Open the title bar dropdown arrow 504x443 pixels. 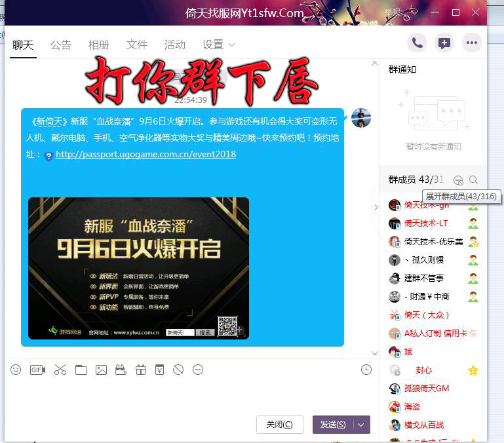pos(414,12)
